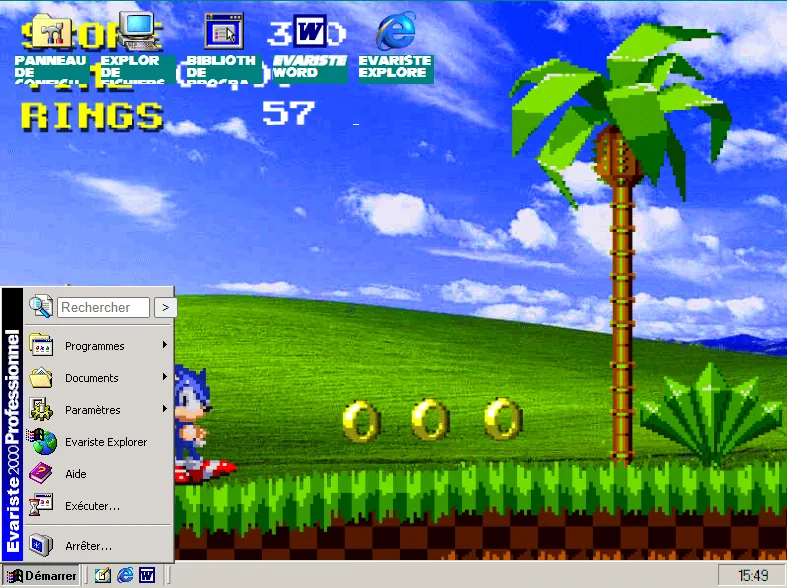Click the 15:49 clock in the system tray

(753, 575)
